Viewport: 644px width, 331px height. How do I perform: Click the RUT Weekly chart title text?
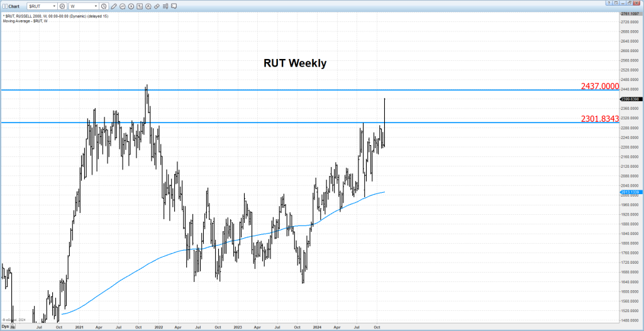pos(294,63)
